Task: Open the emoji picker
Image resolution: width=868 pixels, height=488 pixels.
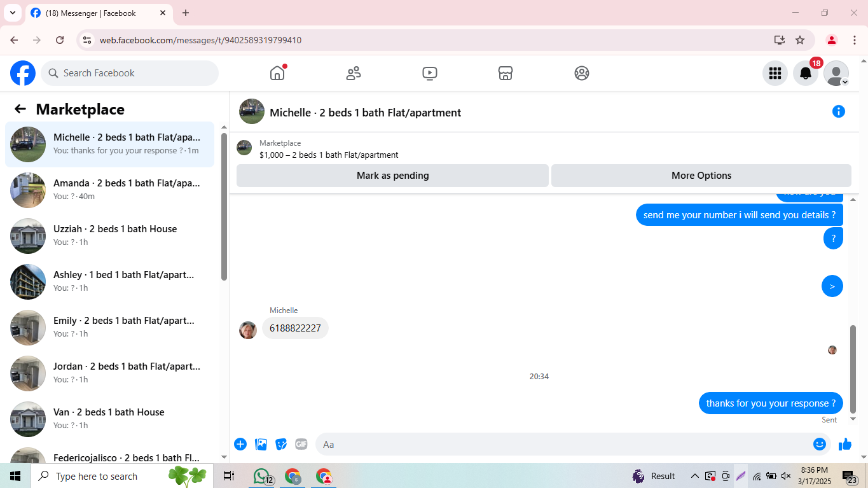Action: pyautogui.click(x=820, y=444)
